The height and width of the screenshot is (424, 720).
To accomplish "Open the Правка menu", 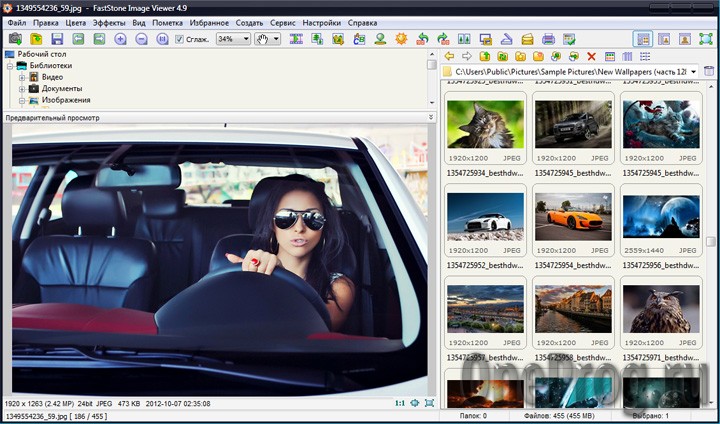I will click(x=45, y=23).
